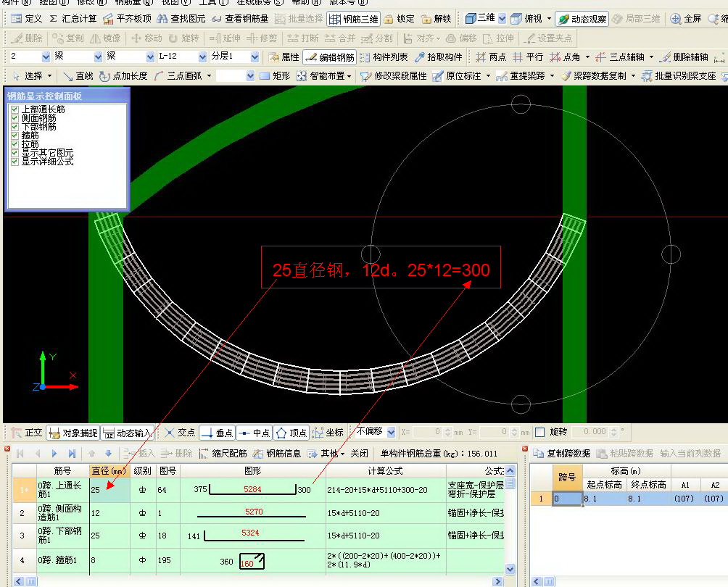
Task: Click 批量识别梁支座 tool
Action: [679, 75]
